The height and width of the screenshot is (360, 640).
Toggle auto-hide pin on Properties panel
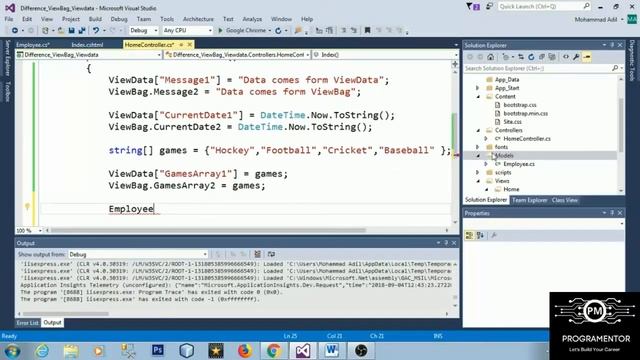612,213
